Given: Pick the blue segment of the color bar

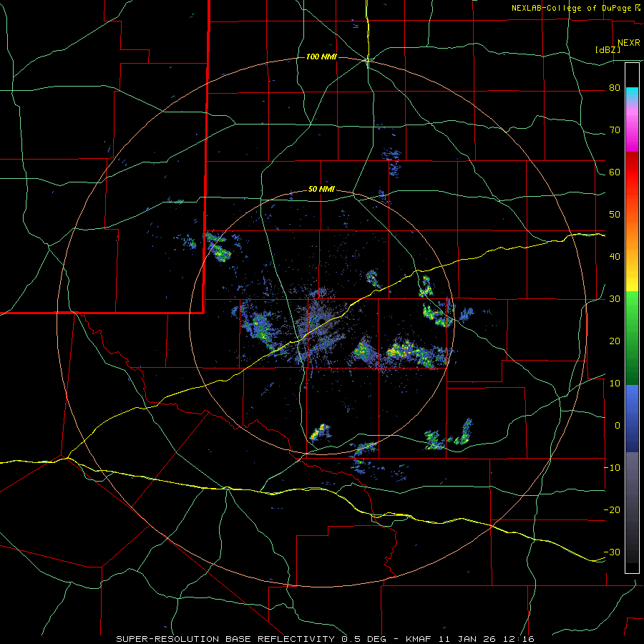Looking at the screenshot, I should click(632, 419).
